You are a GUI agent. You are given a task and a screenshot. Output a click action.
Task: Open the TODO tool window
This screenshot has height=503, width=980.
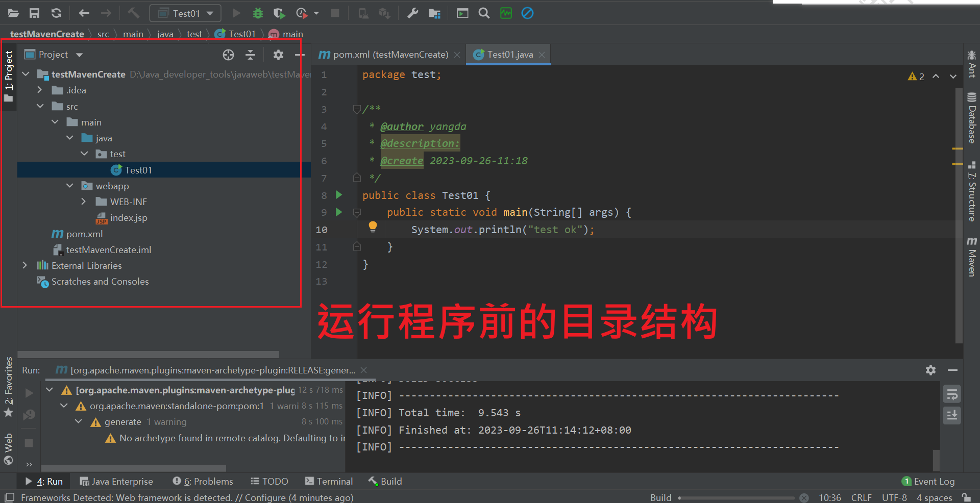pos(269,482)
